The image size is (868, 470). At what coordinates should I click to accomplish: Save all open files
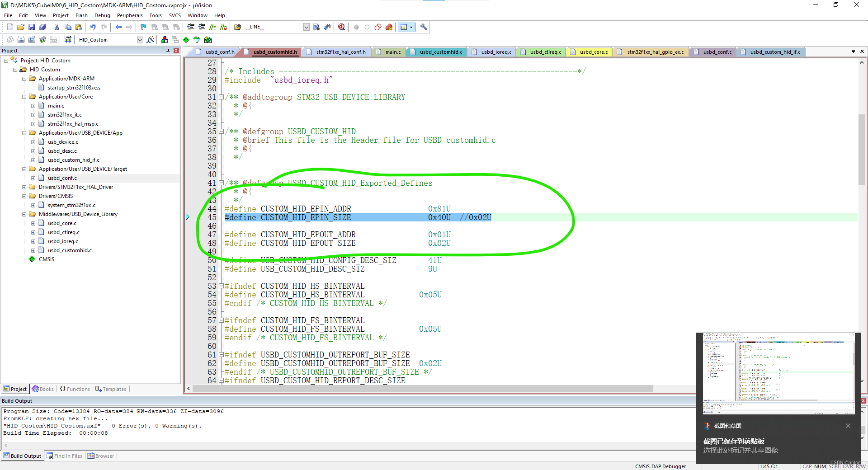[x=42, y=27]
